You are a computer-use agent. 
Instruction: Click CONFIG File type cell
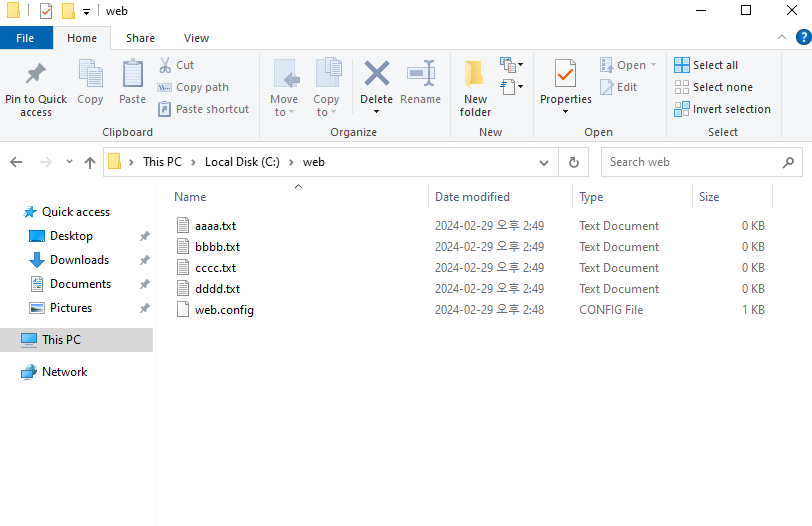[x=611, y=310]
